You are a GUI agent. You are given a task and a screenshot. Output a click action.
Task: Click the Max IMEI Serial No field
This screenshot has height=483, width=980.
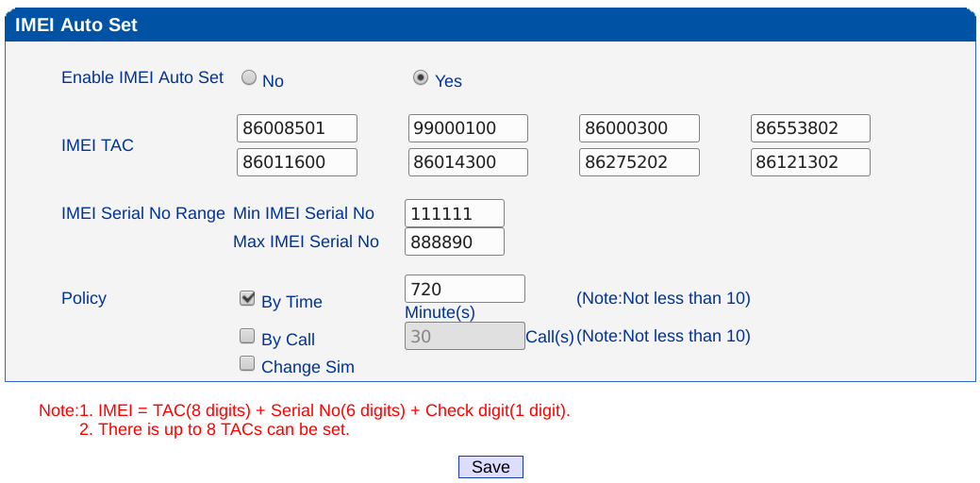coord(454,241)
